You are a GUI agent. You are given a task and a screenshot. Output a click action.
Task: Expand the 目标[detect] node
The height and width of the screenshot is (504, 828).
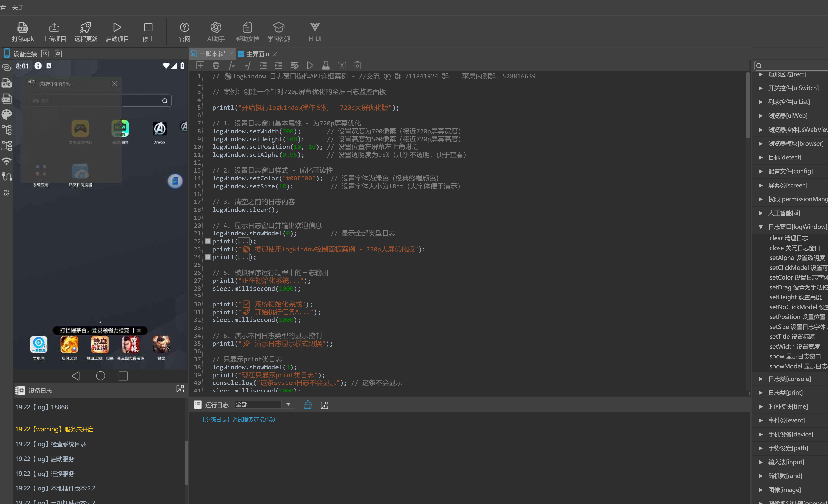(761, 157)
